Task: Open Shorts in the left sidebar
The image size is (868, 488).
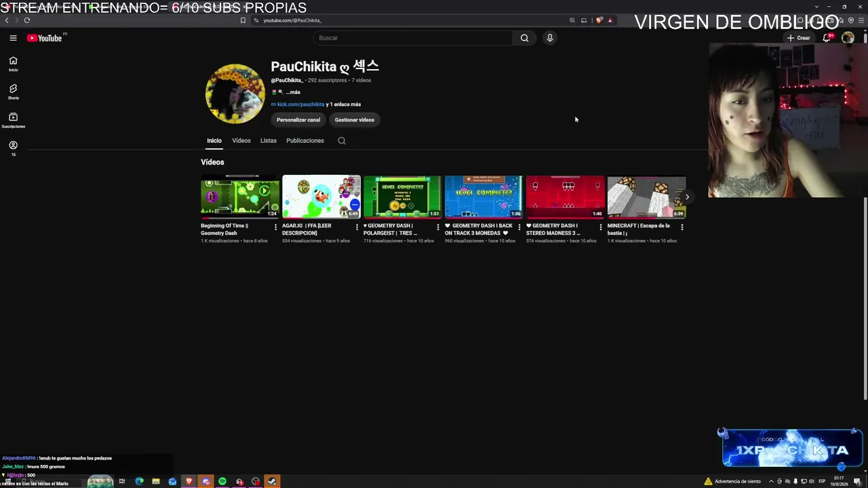Action: [x=13, y=92]
